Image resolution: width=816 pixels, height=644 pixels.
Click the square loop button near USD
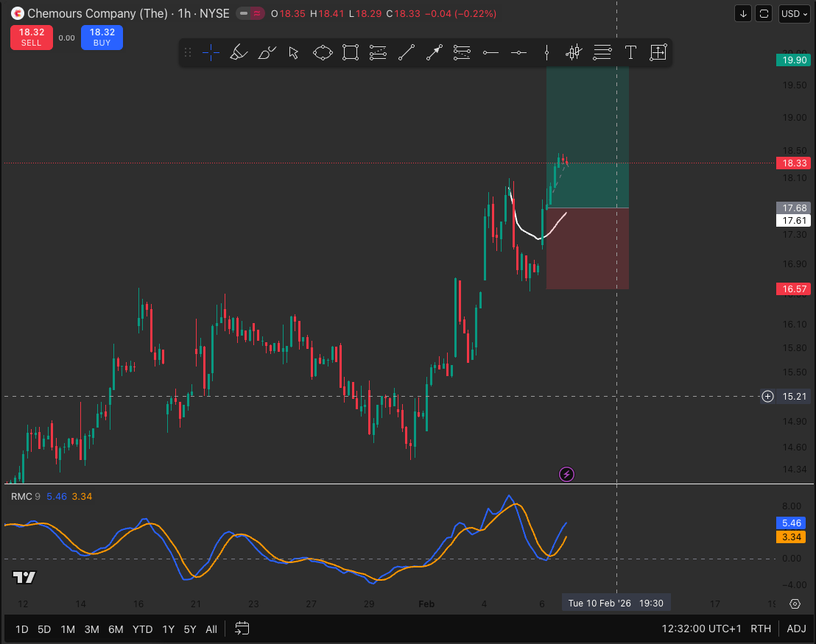(764, 13)
